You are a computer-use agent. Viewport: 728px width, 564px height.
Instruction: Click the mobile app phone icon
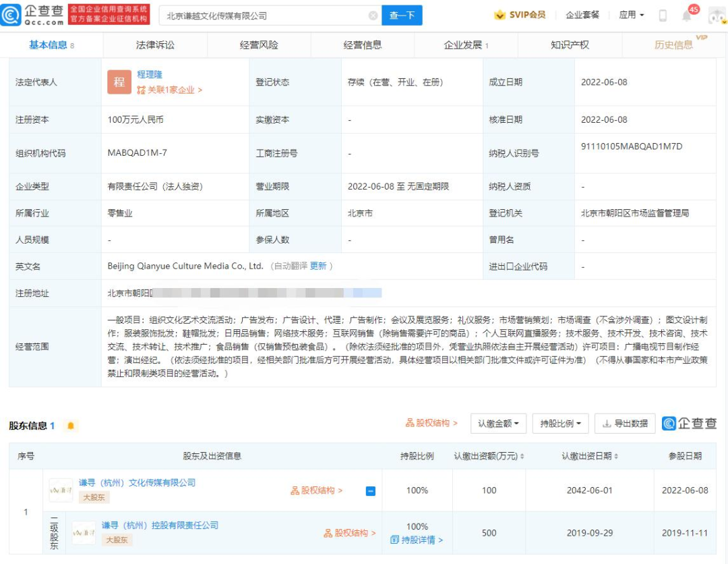663,15
